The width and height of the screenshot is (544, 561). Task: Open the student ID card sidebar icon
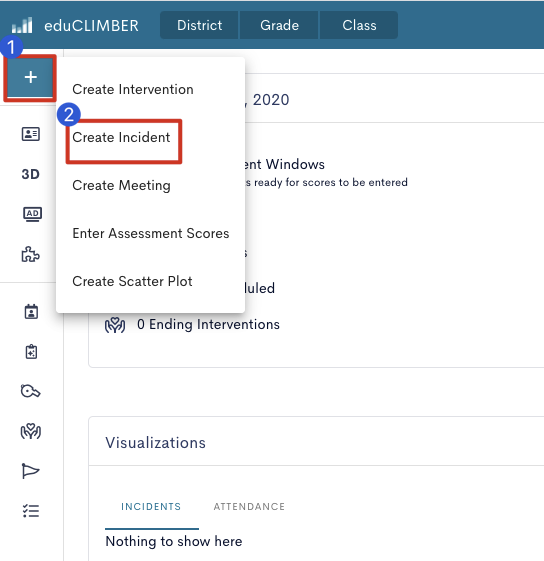31,134
